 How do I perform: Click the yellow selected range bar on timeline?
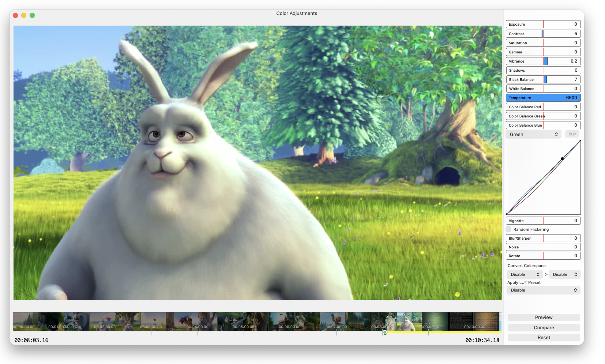pyautogui.click(x=443, y=332)
